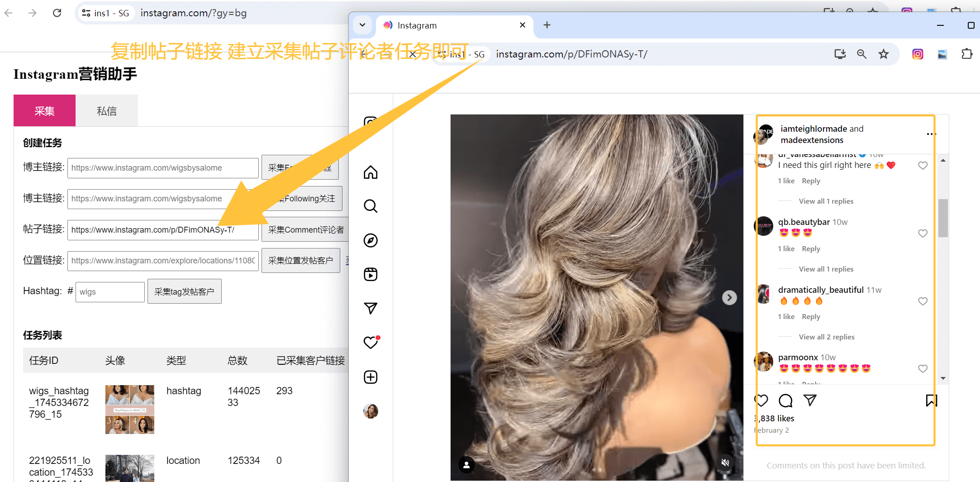Close the Instagram browser tab
This screenshot has height=482, width=980.
click(x=523, y=25)
